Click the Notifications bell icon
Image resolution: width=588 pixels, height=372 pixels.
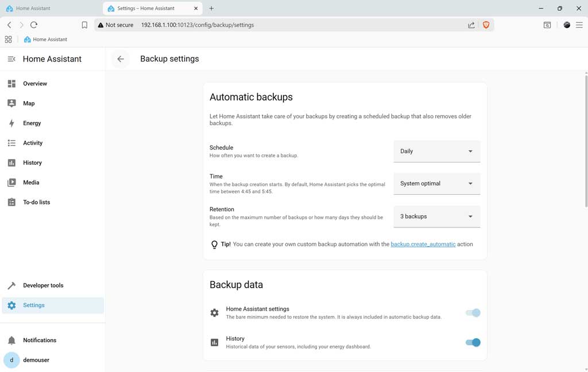[x=11, y=340]
